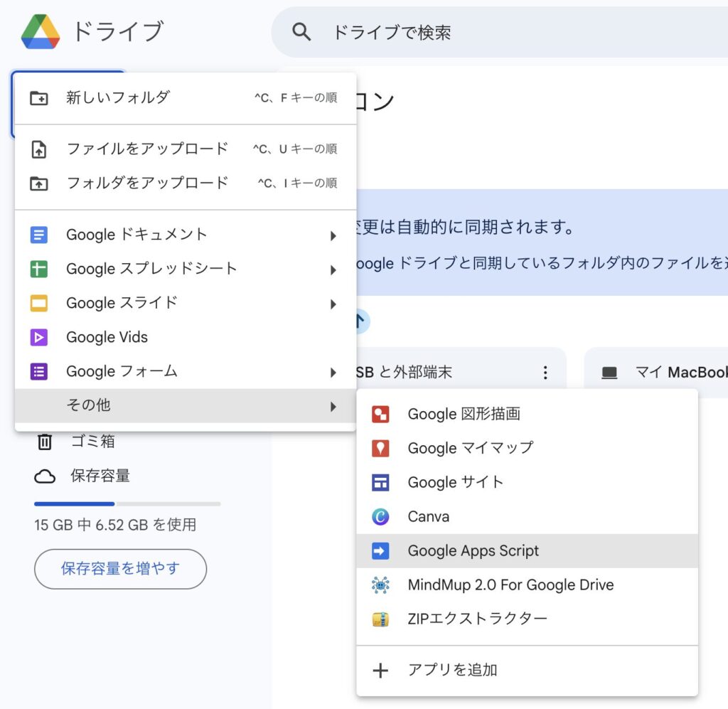Select 新しいフォルダ from the menu
728x709 pixels.
pos(118,97)
